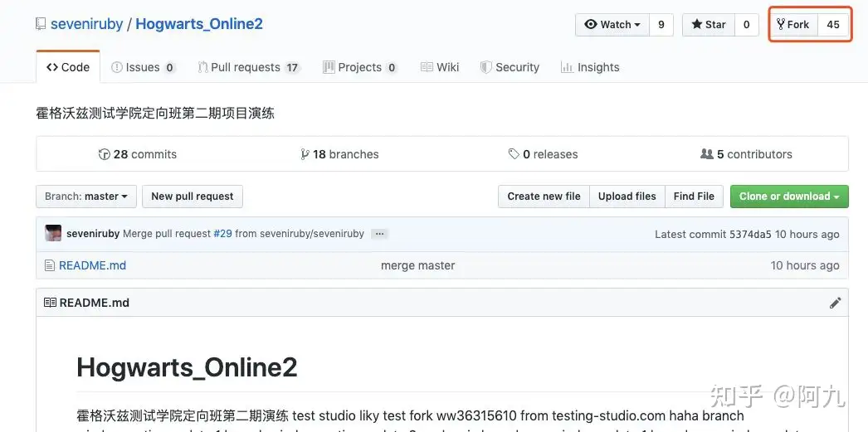This screenshot has width=868, height=432.
Task: Click the New pull request button
Action: pos(192,197)
